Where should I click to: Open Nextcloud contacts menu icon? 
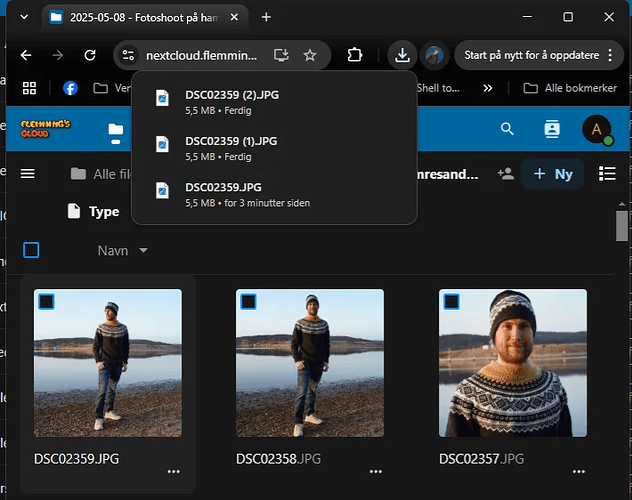551,129
